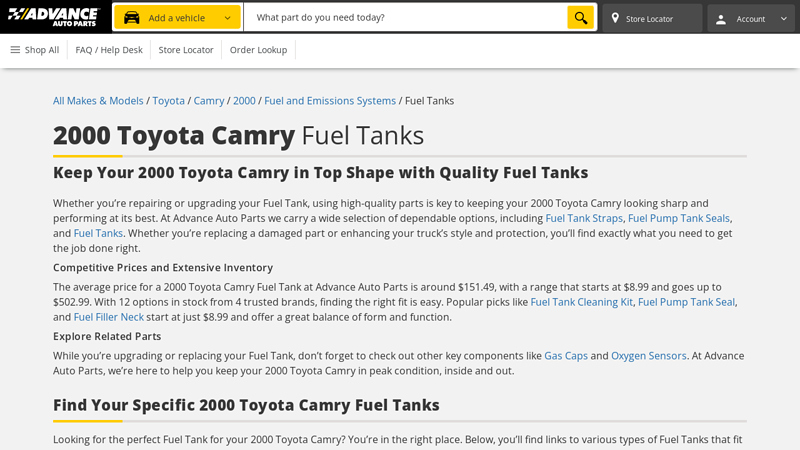This screenshot has height=450, width=800.
Task: Open the Fuel Tank Cleaning Kit link
Action: click(582, 302)
